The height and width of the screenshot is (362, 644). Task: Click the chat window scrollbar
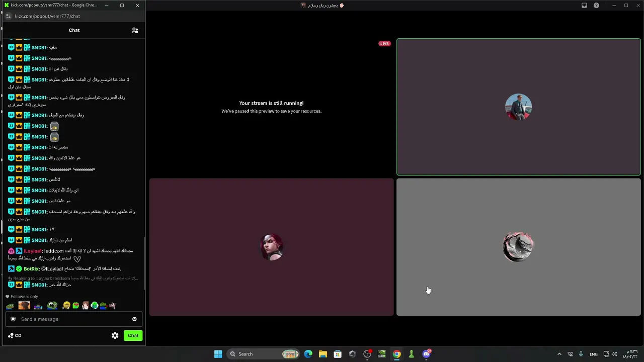144,263
